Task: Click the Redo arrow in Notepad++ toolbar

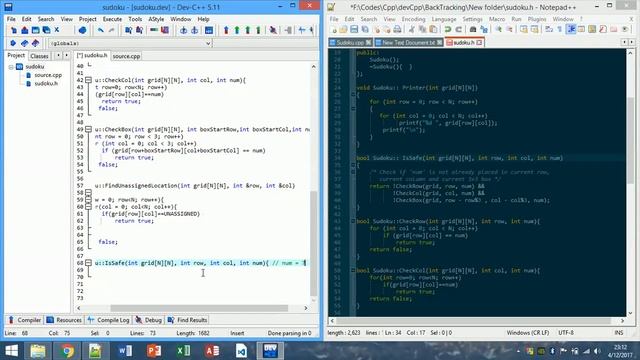Action: point(458,29)
